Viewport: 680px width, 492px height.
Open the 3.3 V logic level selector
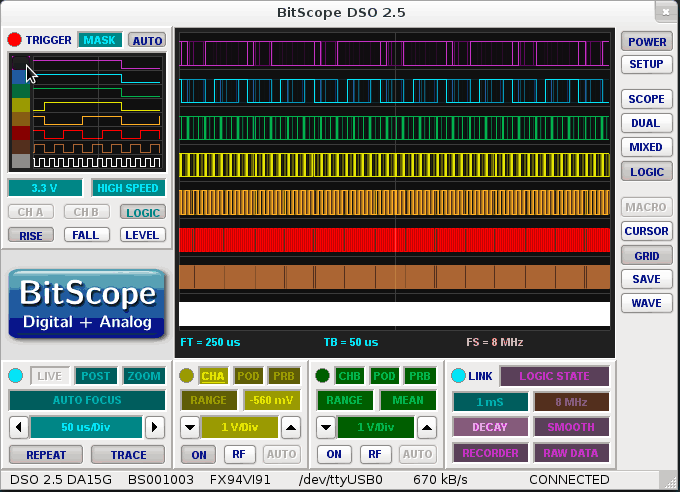tap(45, 188)
